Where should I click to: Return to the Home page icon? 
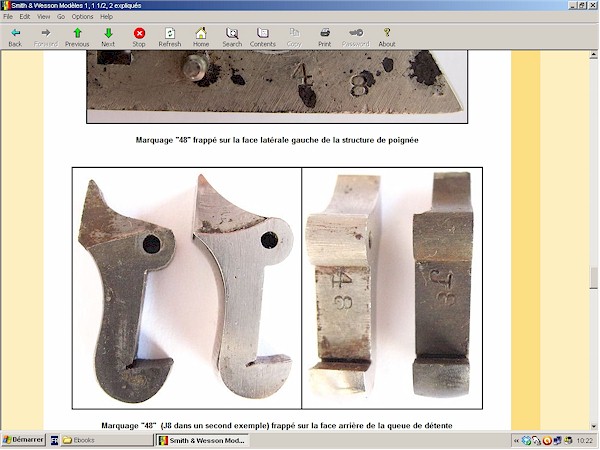click(x=201, y=37)
